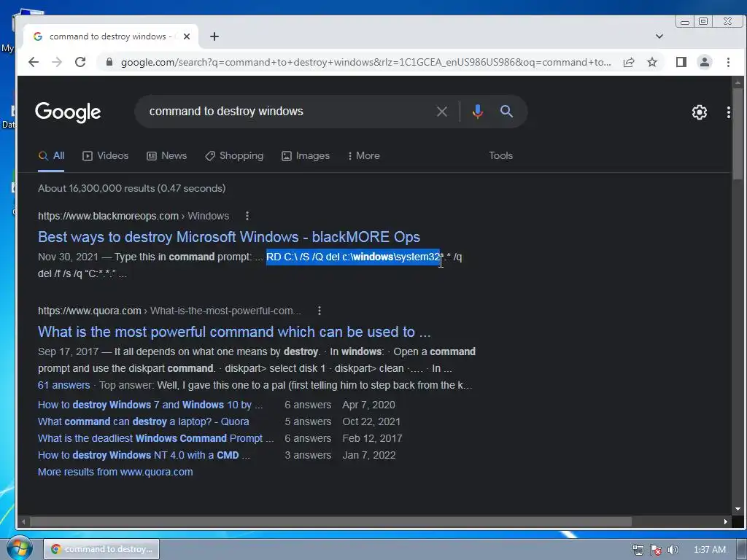This screenshot has width=747, height=560.
Task: Click the browser forward arrow
Action: click(x=57, y=62)
